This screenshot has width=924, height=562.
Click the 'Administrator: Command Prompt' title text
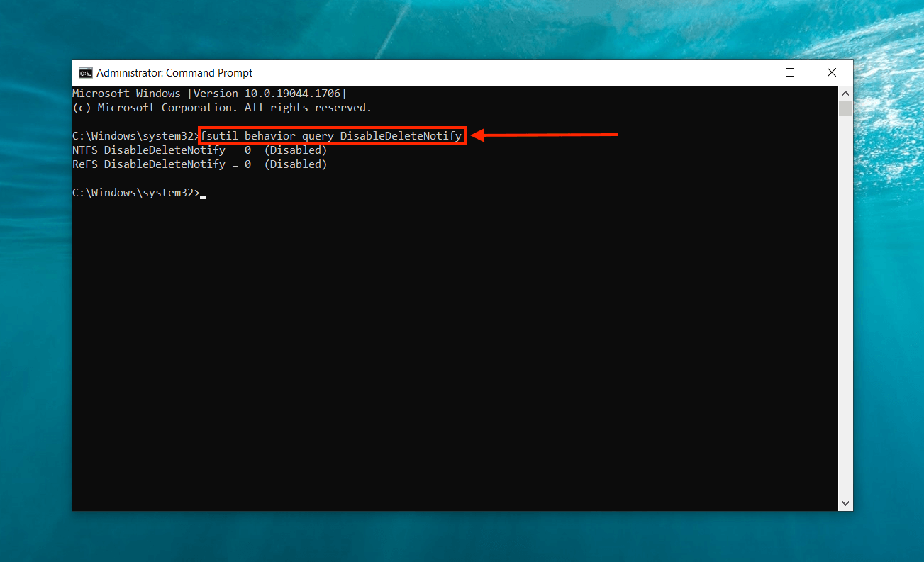click(174, 73)
